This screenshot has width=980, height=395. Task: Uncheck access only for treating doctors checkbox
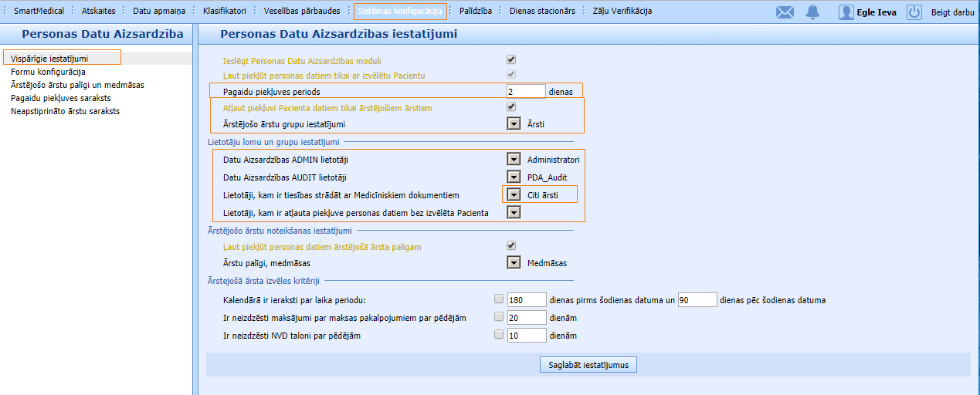pyautogui.click(x=511, y=107)
